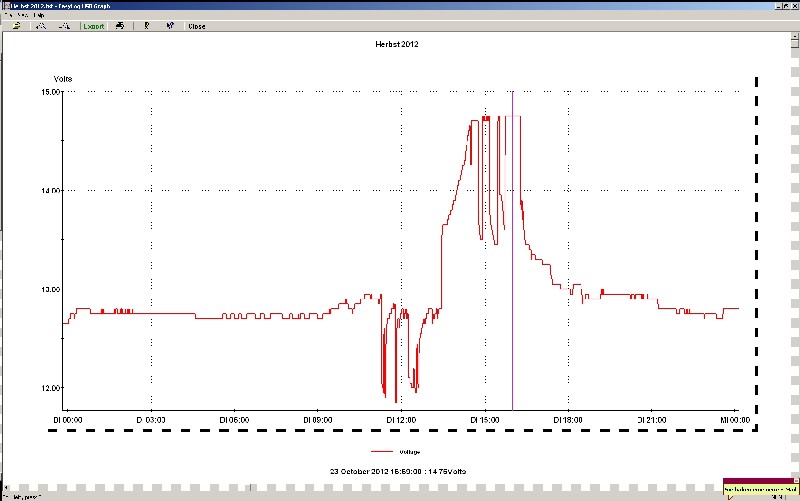800x501 pixels.
Task: Open the View menu
Action: (22, 15)
